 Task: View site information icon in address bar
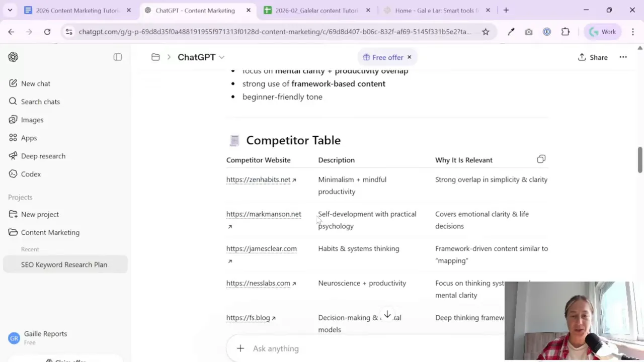coord(69,32)
